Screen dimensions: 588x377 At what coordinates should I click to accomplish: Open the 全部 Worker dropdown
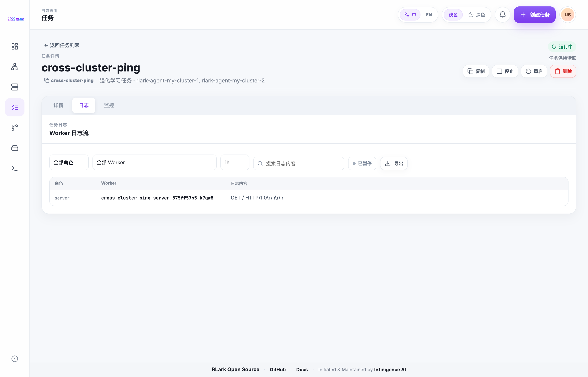pyautogui.click(x=154, y=162)
